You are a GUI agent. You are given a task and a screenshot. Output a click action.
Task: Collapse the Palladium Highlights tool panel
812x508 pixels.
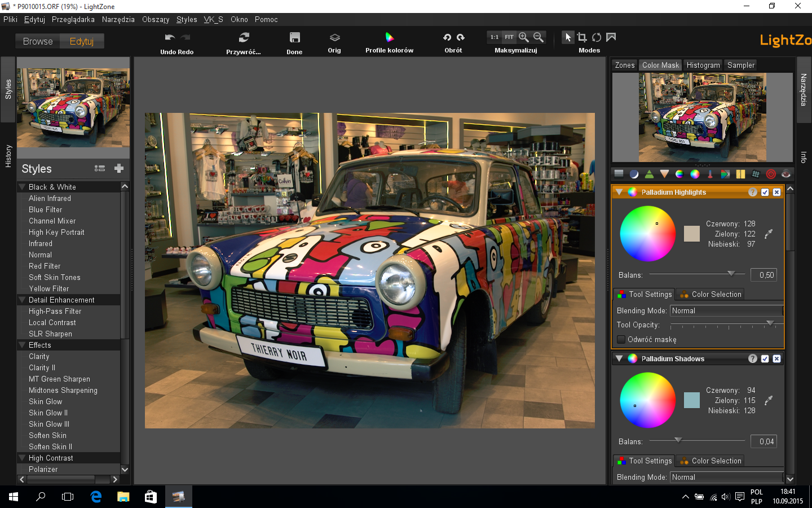619,192
